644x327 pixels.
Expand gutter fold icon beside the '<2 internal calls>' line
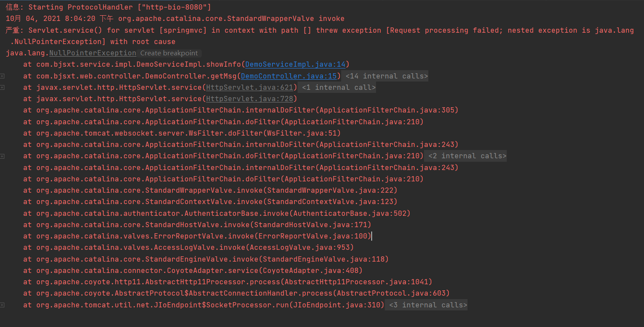tap(3, 156)
